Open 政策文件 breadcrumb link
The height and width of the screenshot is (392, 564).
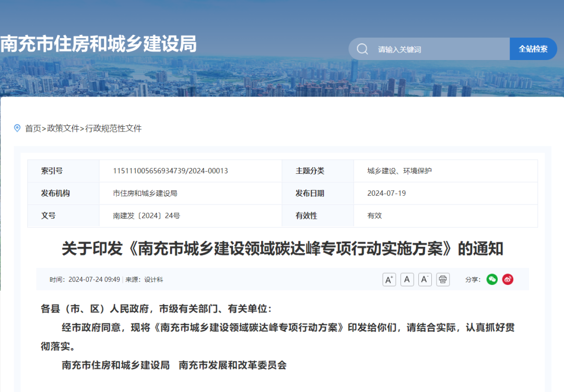pyautogui.click(x=63, y=128)
